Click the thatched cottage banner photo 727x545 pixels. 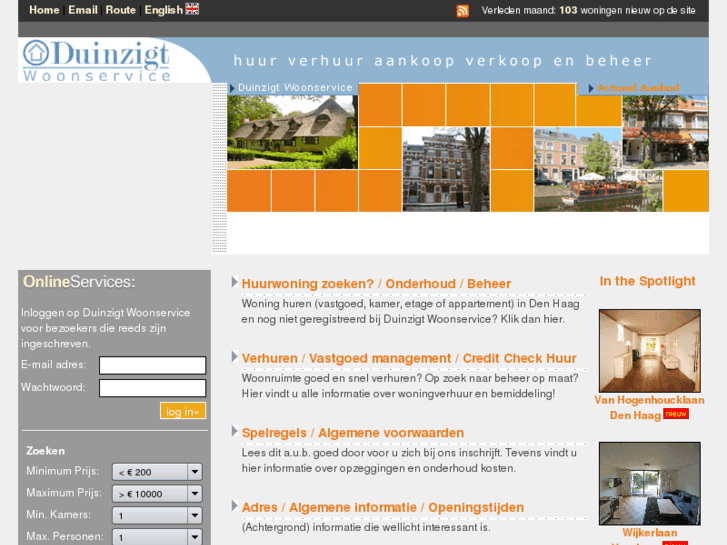pyautogui.click(x=292, y=132)
